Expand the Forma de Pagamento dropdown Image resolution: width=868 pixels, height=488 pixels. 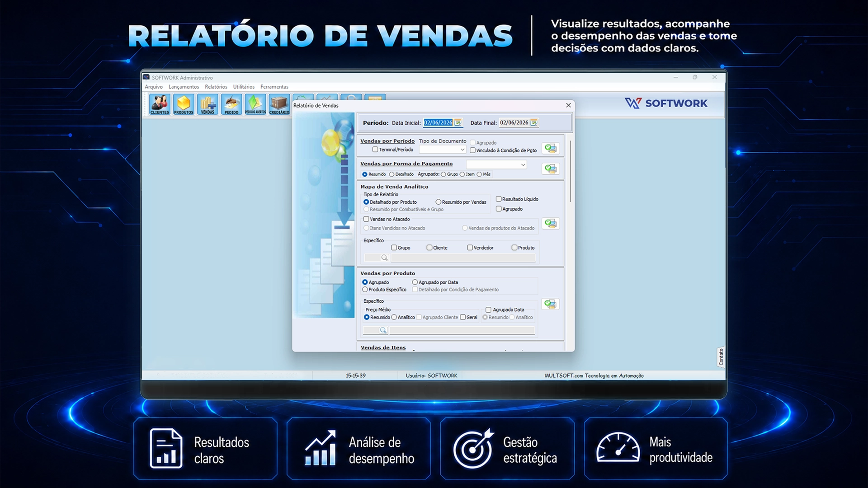496,165
